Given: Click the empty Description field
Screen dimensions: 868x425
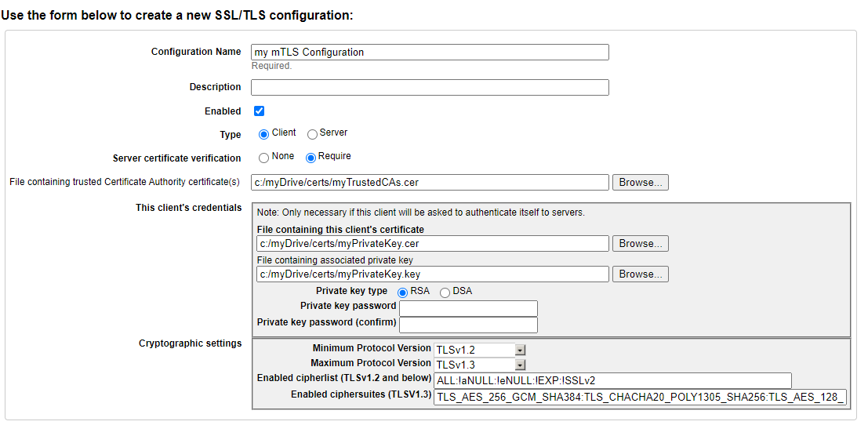Looking at the screenshot, I should (430, 88).
